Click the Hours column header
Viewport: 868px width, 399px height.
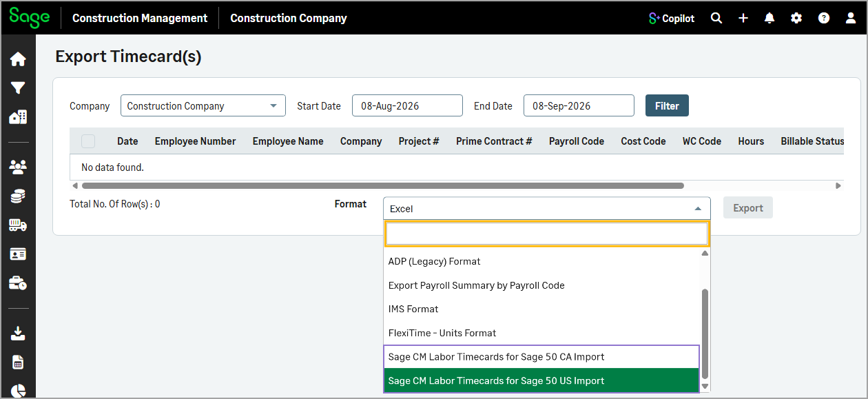pyautogui.click(x=751, y=141)
